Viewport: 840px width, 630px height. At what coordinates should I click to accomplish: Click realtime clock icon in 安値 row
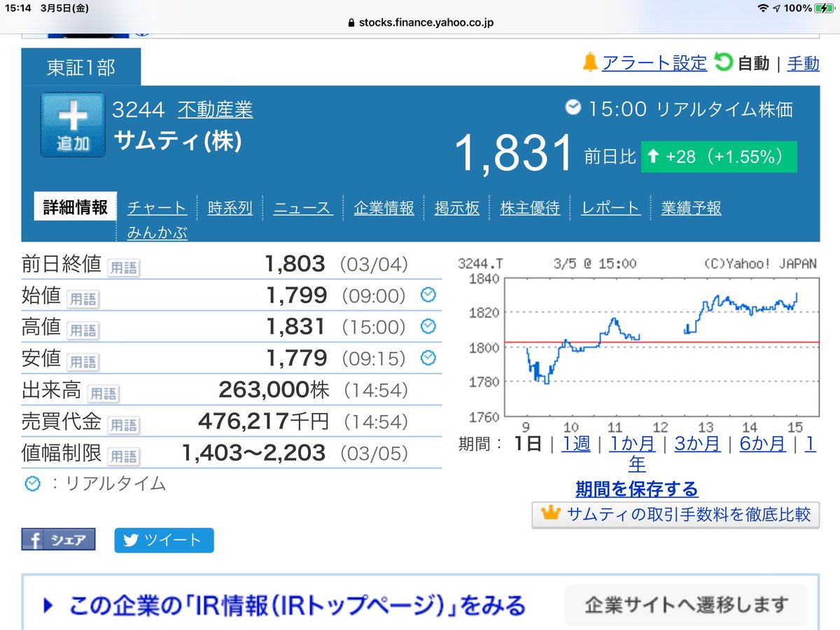[x=428, y=358]
